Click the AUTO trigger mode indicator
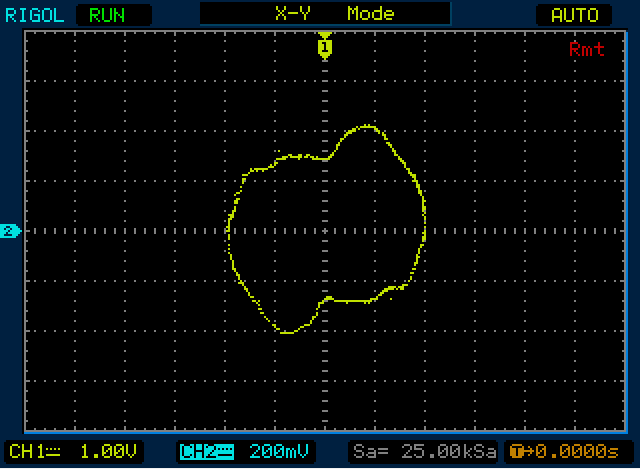The image size is (640, 469). (574, 16)
